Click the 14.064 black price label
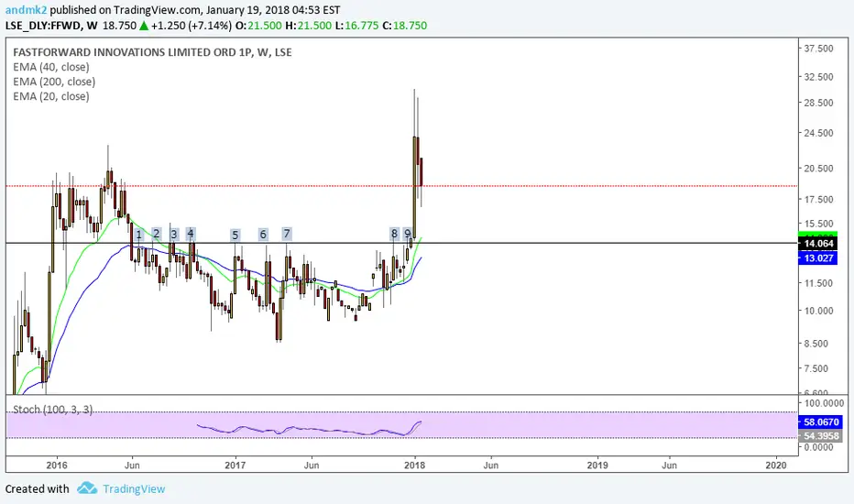The height and width of the screenshot is (504, 854). click(817, 244)
